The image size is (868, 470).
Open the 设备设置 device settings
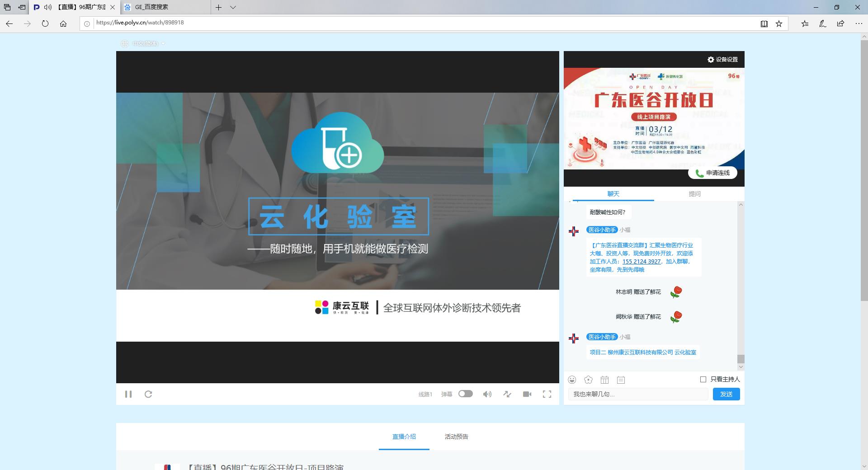click(x=722, y=60)
